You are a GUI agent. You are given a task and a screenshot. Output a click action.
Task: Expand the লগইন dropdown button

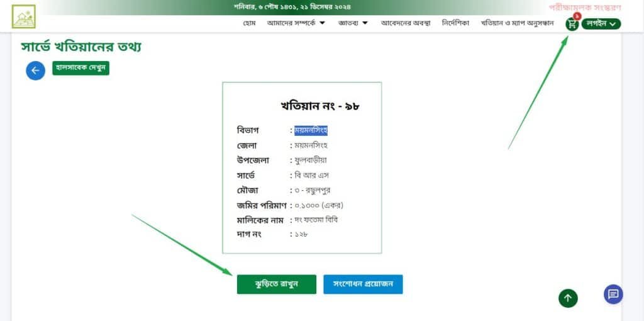601,24
